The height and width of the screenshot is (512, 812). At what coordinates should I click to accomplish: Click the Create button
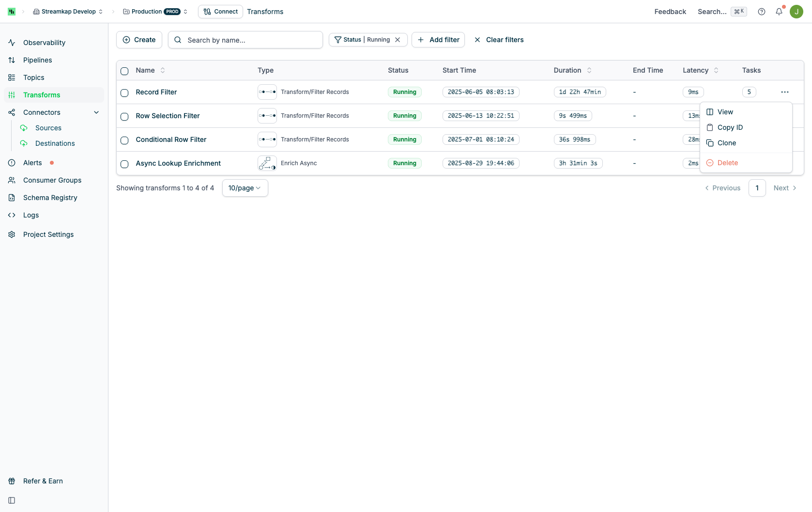pos(139,40)
